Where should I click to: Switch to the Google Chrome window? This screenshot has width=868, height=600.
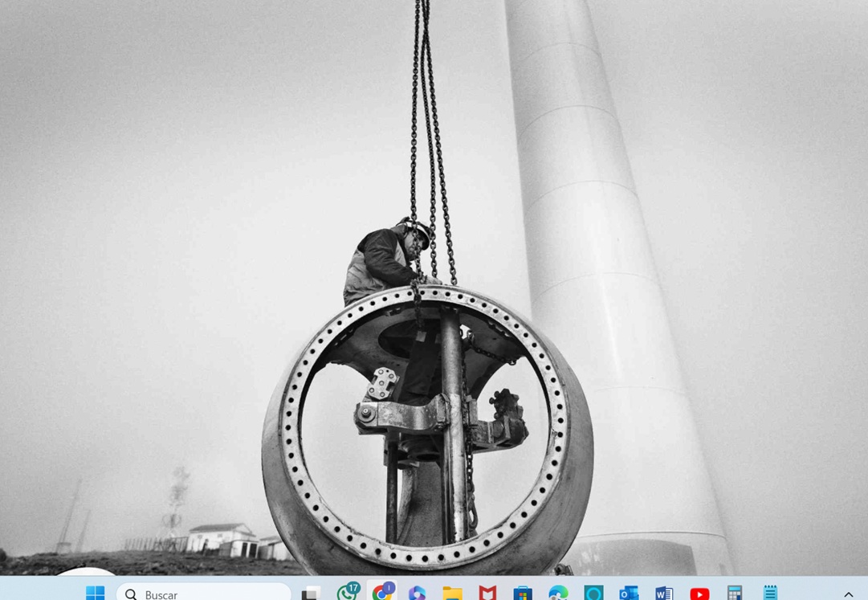pos(381,593)
